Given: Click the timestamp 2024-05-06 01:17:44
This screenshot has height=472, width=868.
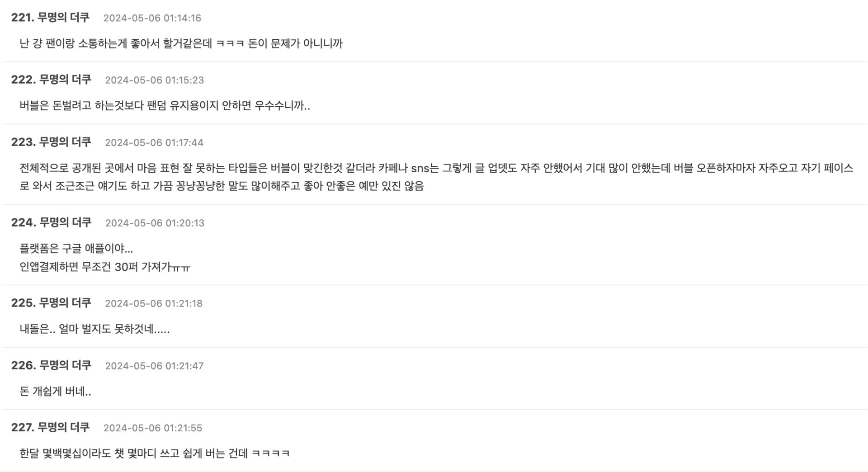Looking at the screenshot, I should pos(154,142).
